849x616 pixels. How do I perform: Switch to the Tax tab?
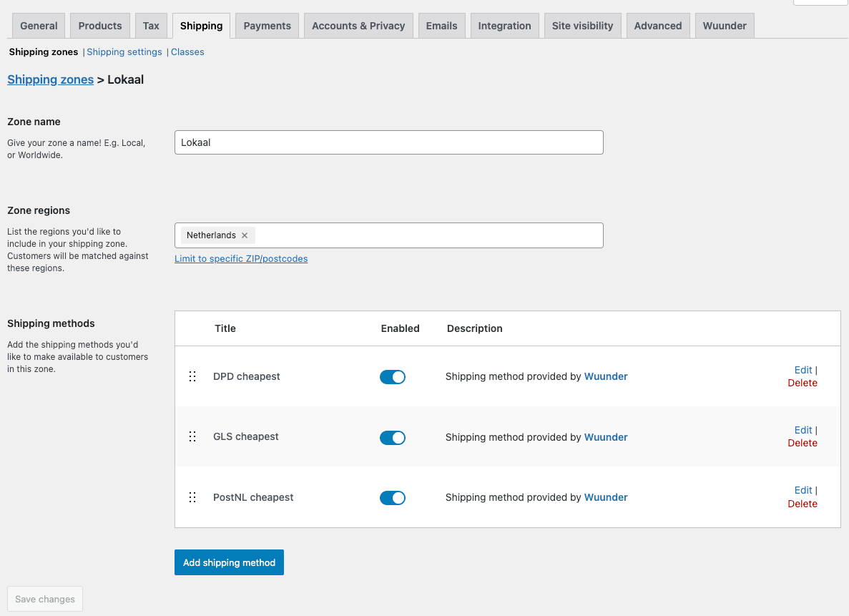coord(151,26)
